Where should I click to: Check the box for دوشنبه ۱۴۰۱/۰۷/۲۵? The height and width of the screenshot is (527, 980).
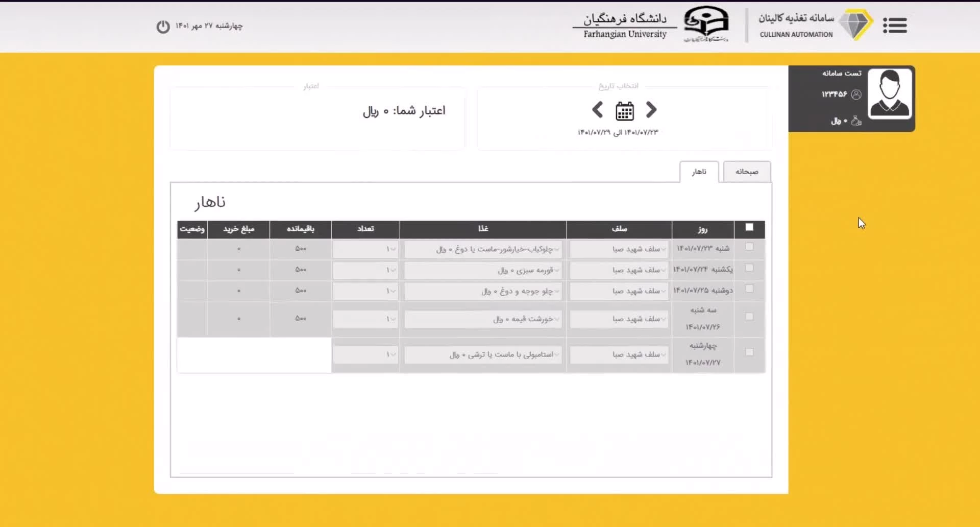749,289
